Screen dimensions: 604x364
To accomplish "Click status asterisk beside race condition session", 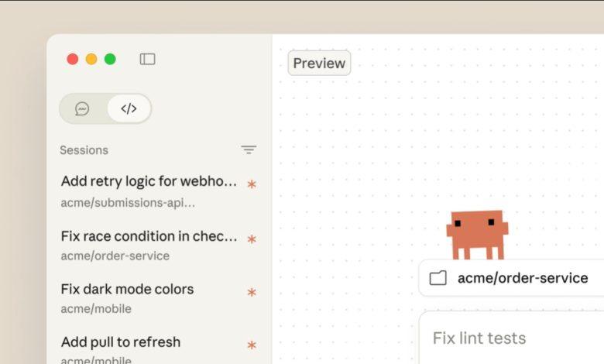I will coord(252,239).
